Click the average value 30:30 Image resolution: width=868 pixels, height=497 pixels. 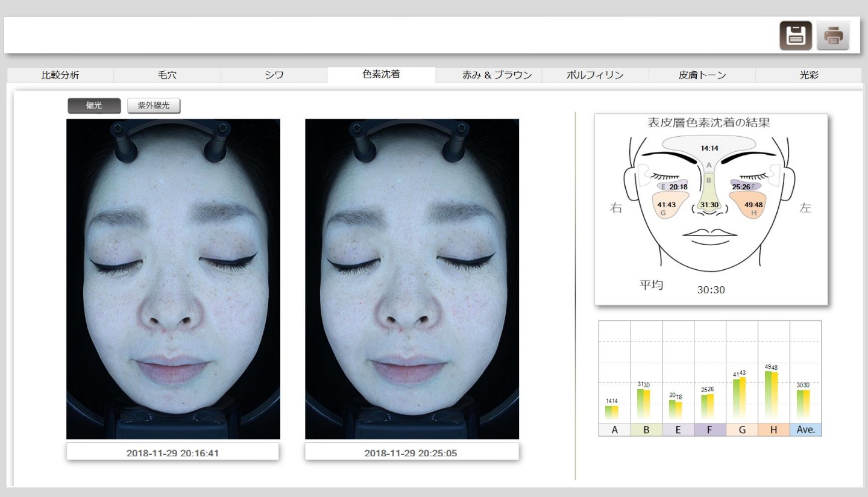tap(711, 290)
